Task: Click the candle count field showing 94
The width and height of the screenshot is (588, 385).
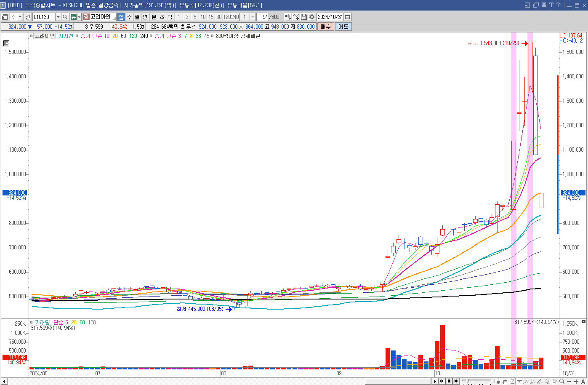Action: (263, 17)
